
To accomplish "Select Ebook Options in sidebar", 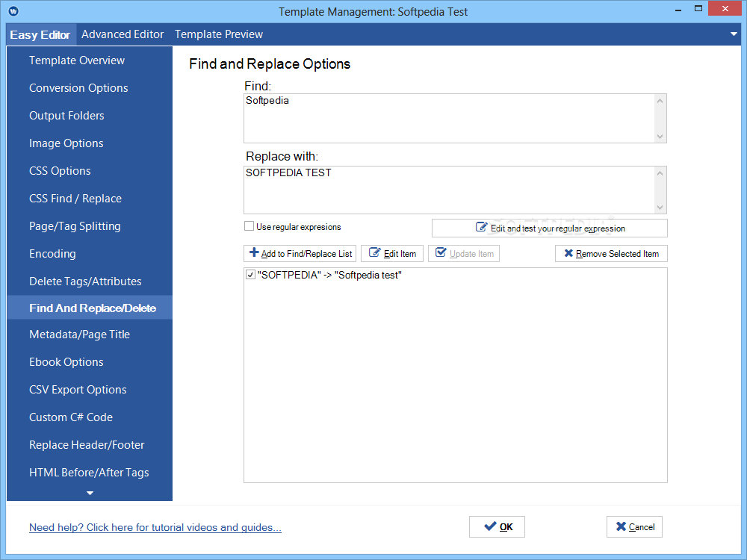I will coord(90,362).
